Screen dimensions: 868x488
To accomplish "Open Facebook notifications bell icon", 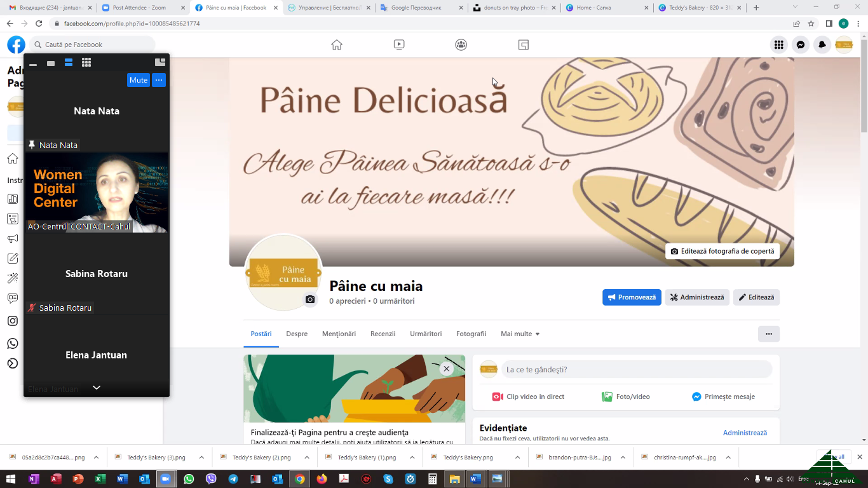I will tap(822, 44).
